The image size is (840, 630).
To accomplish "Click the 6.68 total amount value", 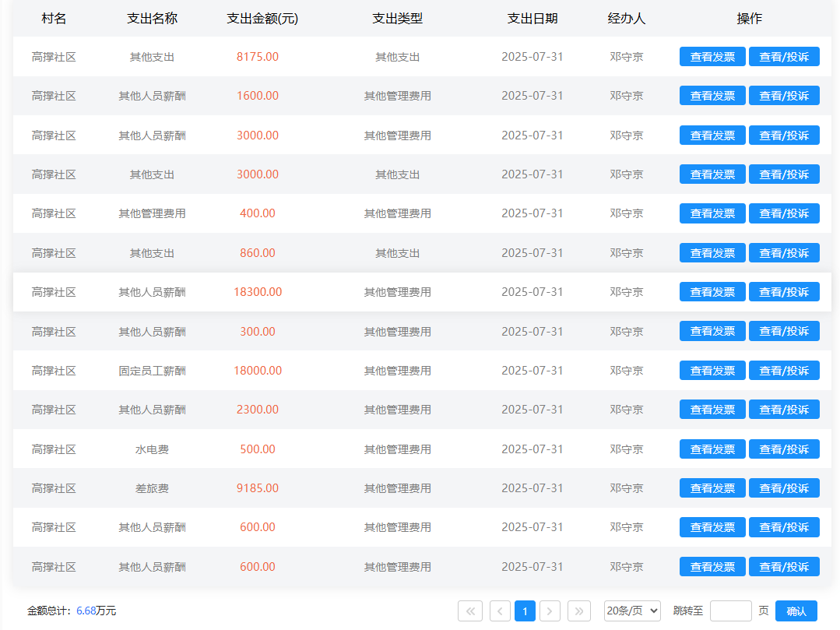I will tap(86, 611).
